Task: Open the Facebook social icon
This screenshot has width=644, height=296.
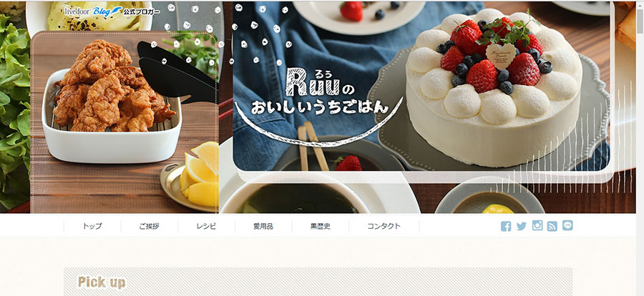Action: coord(506,226)
